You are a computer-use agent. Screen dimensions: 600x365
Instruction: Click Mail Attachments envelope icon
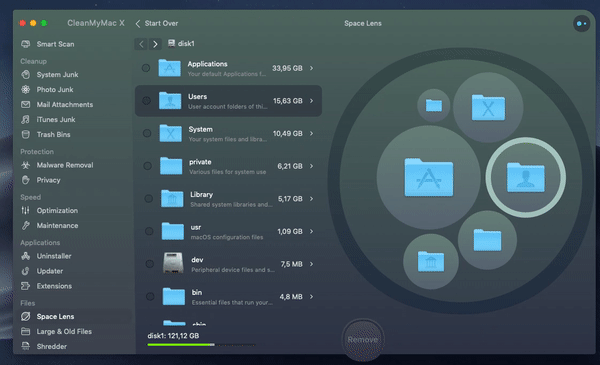point(26,104)
